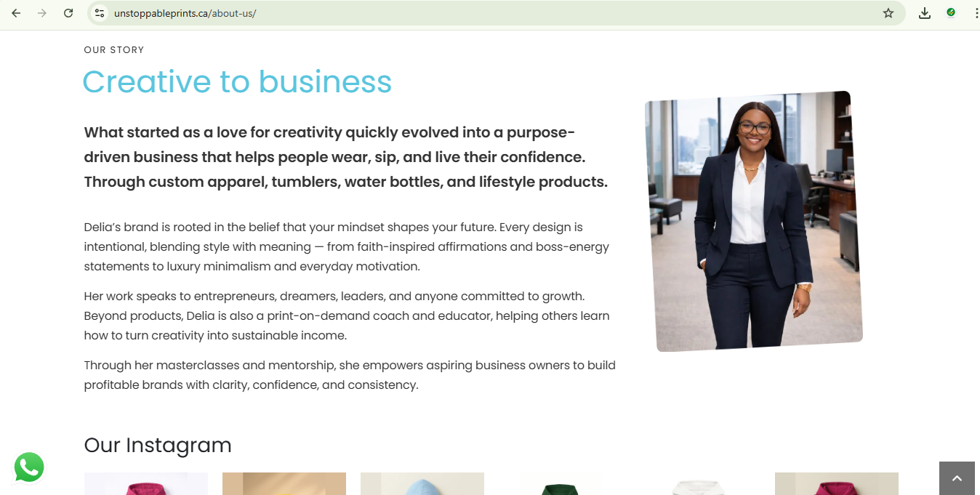
Task: Open the WhatsApp chat bubble
Action: pyautogui.click(x=29, y=467)
